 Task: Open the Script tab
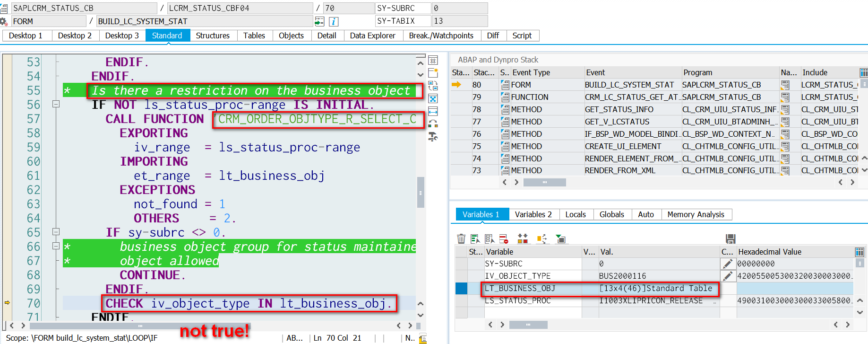coord(522,35)
